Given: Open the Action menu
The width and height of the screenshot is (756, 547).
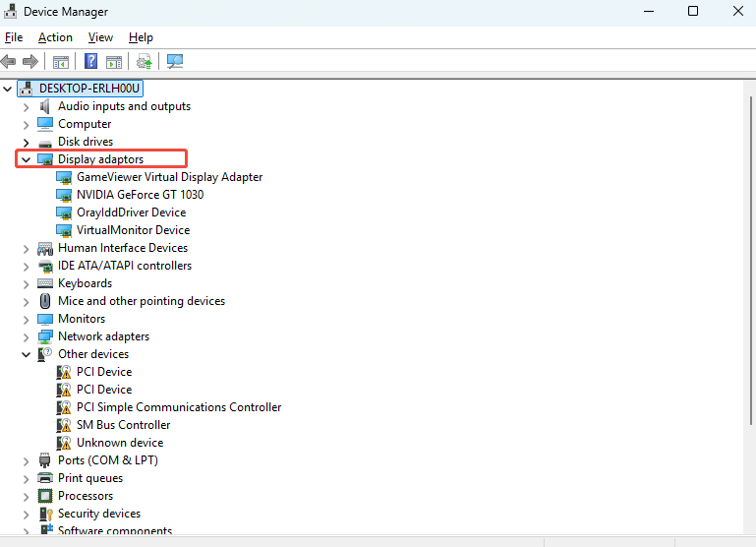Looking at the screenshot, I should pyautogui.click(x=55, y=37).
